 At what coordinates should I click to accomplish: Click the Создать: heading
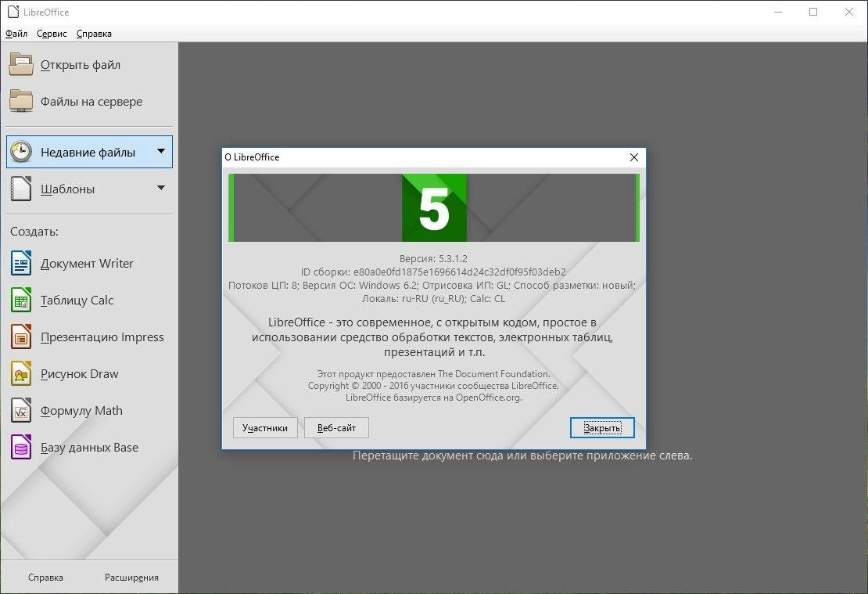coord(34,232)
